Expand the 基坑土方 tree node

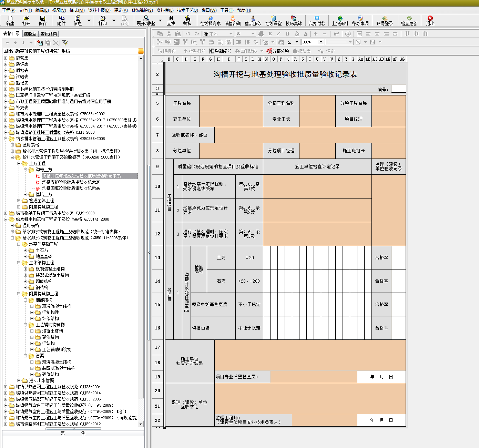pyautogui.click(x=25, y=195)
